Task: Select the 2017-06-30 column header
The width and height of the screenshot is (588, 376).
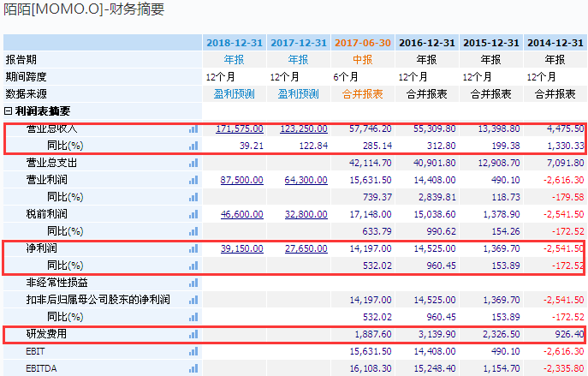Action: pos(363,42)
